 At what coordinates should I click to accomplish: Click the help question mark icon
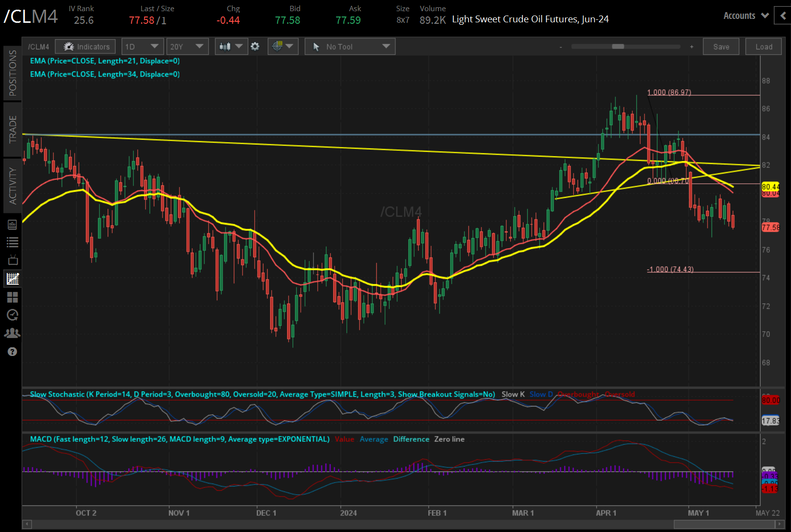click(13, 352)
